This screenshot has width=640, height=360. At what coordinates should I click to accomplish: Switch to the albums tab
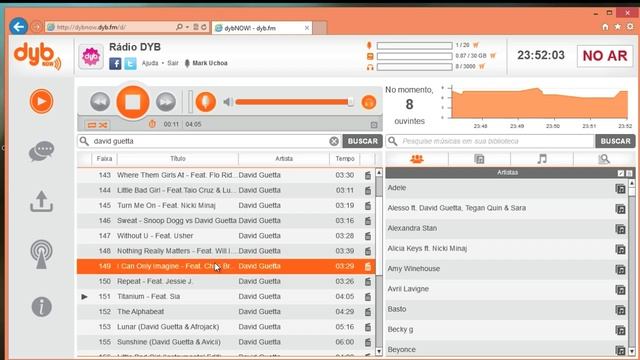point(479,159)
